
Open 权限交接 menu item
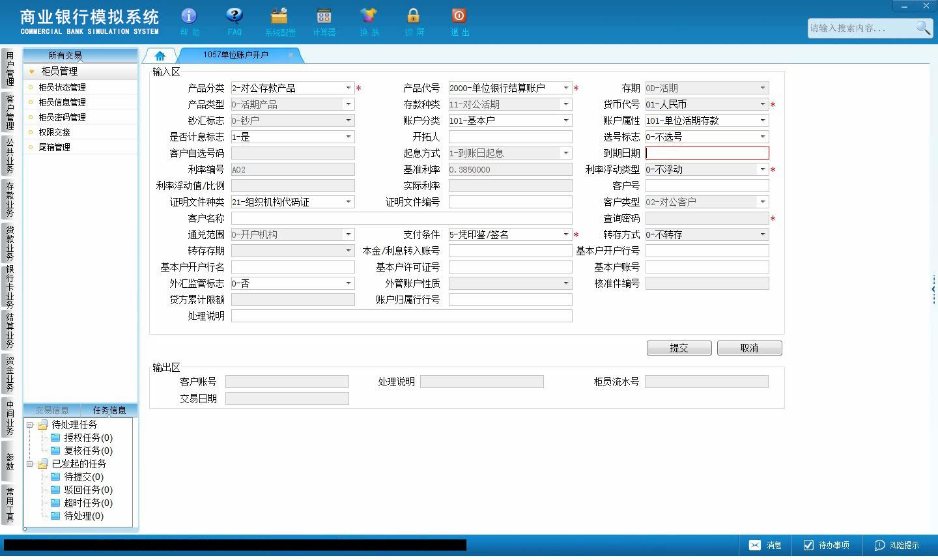[x=54, y=132]
